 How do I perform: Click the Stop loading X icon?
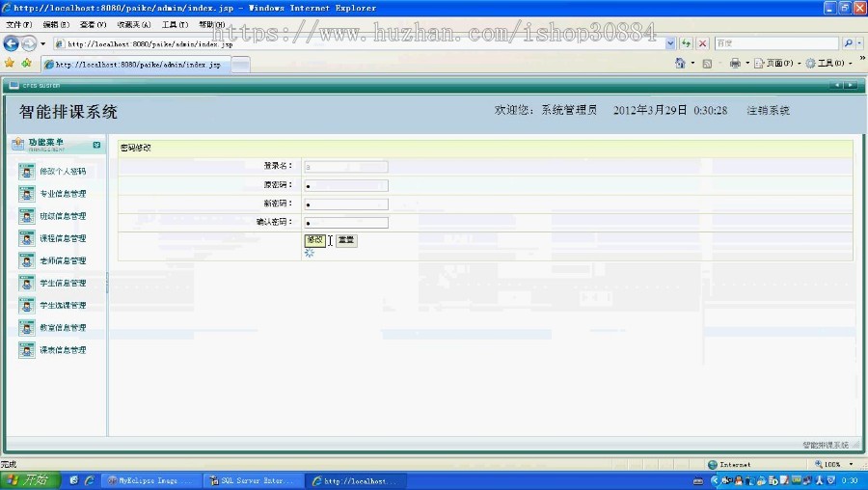pos(702,43)
